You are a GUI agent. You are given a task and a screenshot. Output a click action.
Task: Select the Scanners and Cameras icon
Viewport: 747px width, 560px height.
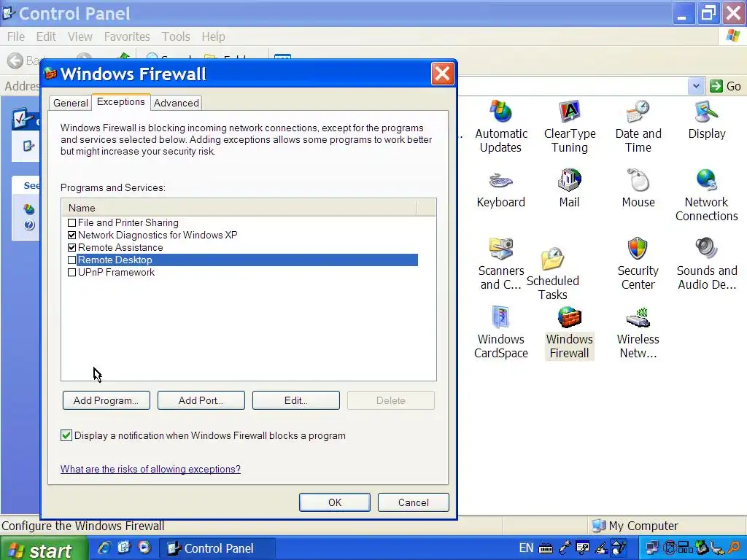pyautogui.click(x=500, y=264)
